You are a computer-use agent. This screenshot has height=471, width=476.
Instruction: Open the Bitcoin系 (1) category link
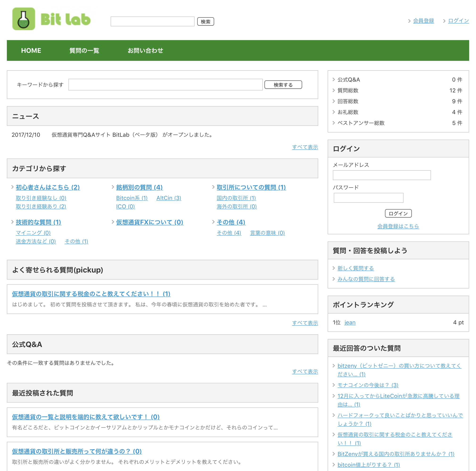[132, 198]
